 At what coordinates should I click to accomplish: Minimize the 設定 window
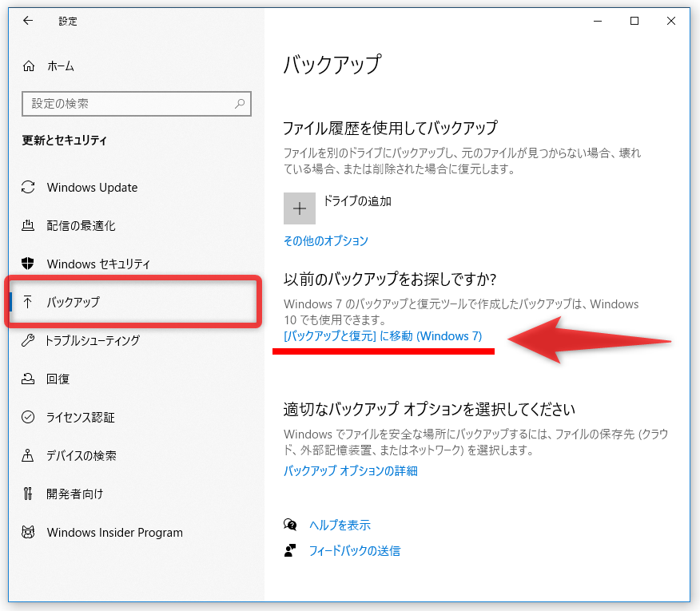pos(598,21)
